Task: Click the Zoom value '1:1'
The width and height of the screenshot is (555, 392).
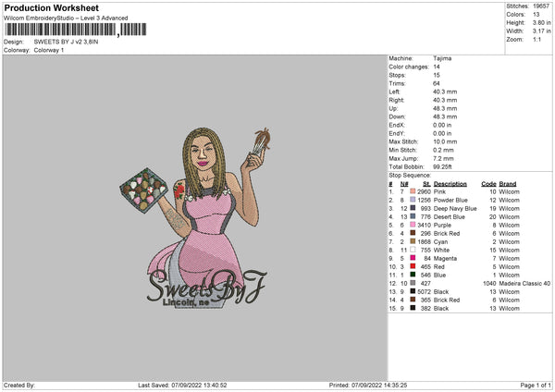Action: (536, 39)
